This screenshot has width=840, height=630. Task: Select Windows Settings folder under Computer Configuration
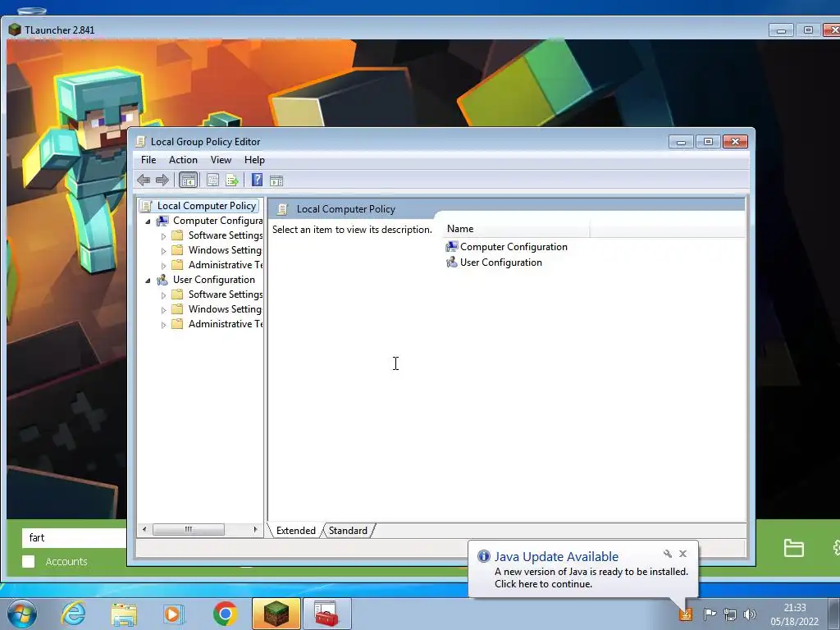pyautogui.click(x=225, y=250)
